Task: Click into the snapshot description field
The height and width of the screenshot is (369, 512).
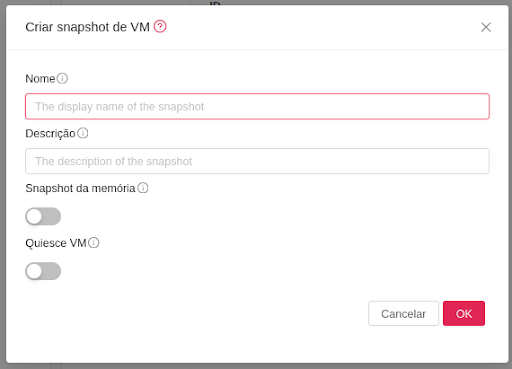Action: (x=257, y=161)
